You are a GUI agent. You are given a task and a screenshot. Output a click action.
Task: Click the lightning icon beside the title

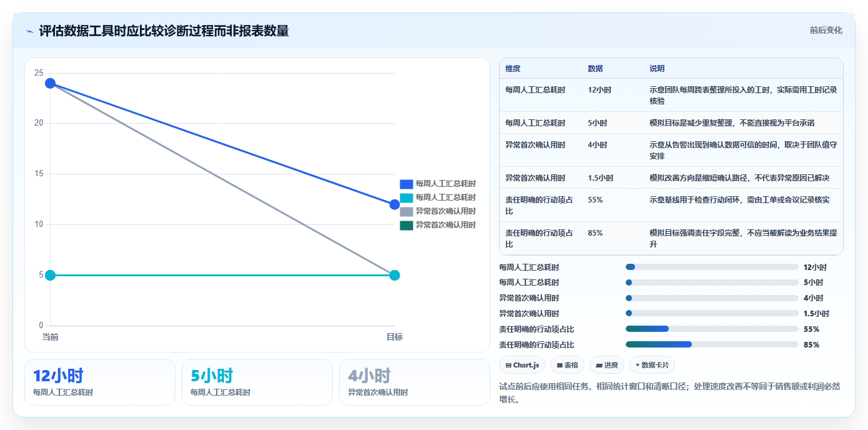click(29, 31)
